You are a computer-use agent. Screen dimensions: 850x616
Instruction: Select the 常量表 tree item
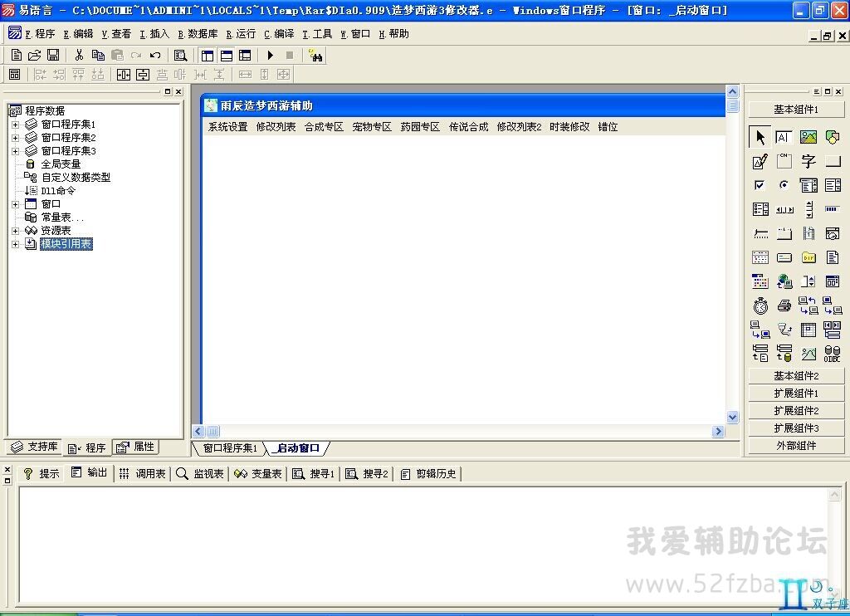[62, 218]
